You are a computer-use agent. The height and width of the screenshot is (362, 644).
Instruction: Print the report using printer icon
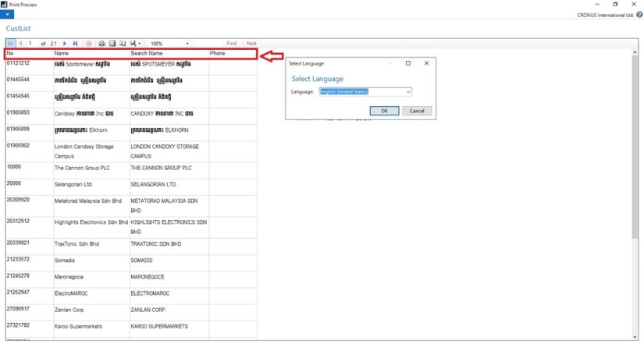101,44
